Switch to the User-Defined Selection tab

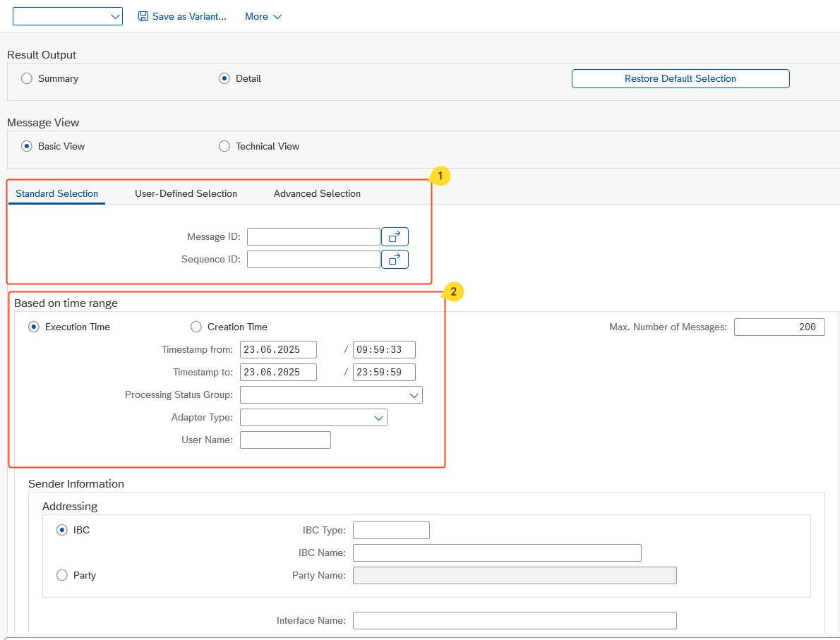(186, 193)
